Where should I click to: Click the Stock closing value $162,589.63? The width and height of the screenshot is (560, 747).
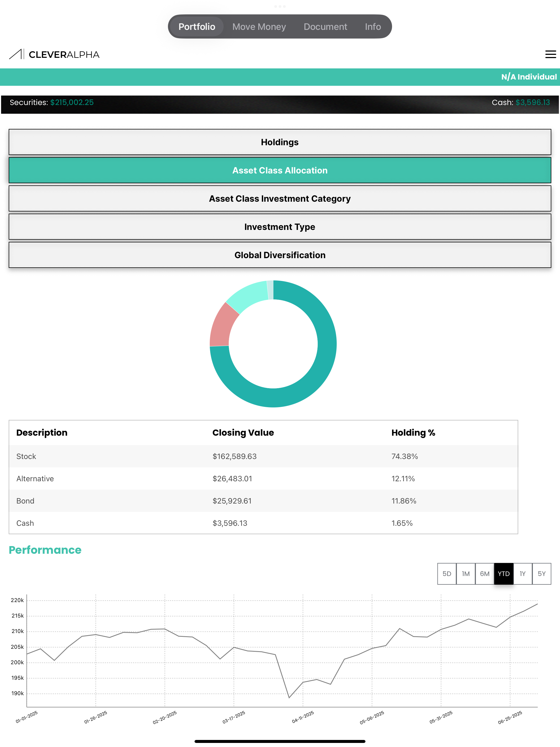(x=234, y=456)
